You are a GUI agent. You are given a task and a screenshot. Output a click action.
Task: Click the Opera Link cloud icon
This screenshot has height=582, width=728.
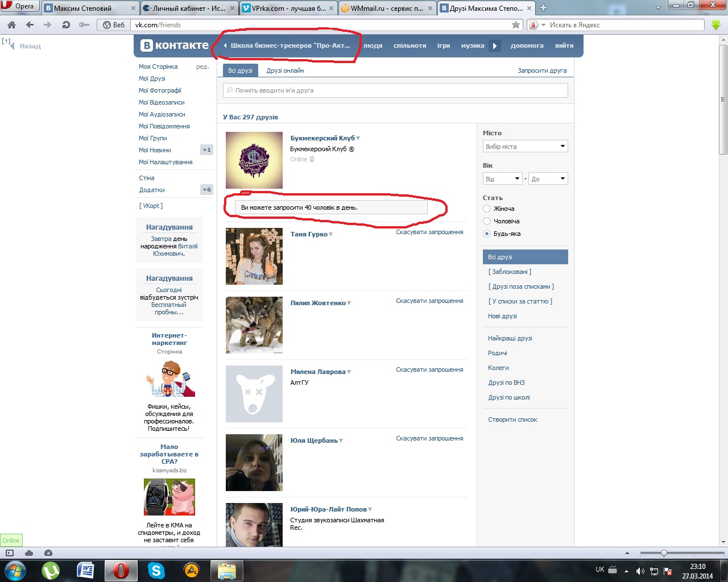point(29,553)
